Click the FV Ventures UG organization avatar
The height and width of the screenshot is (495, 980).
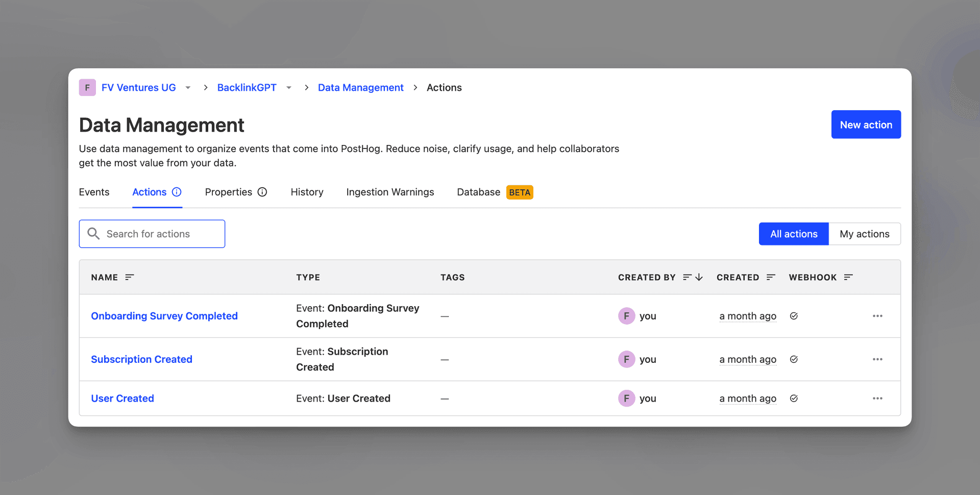pos(87,88)
